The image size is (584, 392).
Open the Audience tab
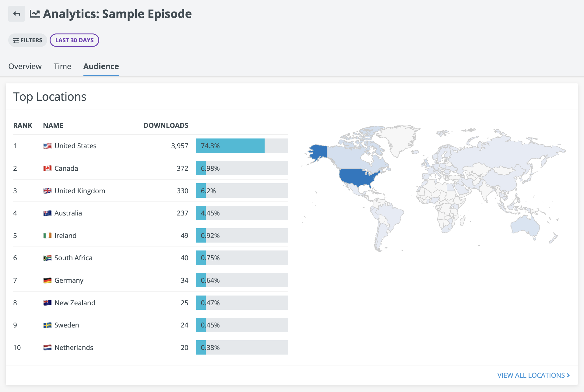(101, 66)
